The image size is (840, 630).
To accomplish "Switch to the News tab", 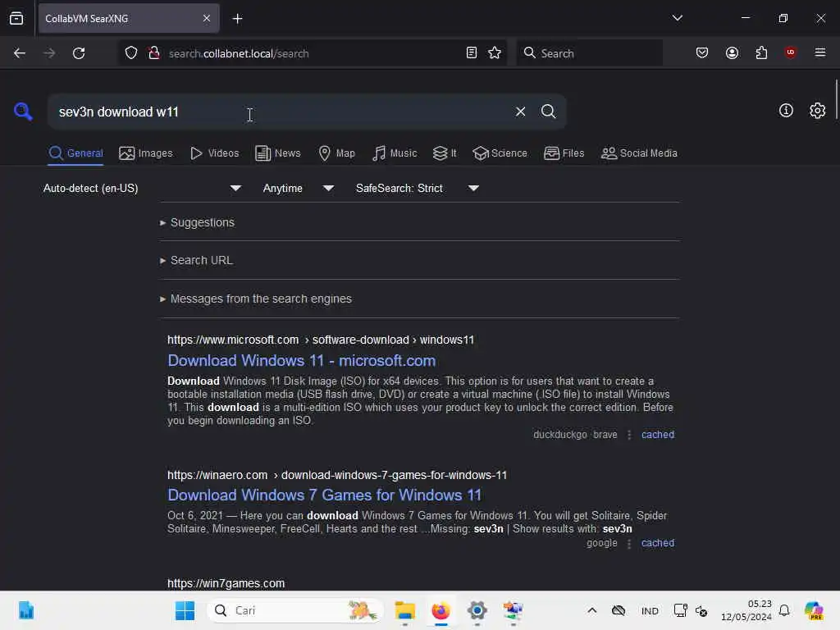I will coord(277,153).
